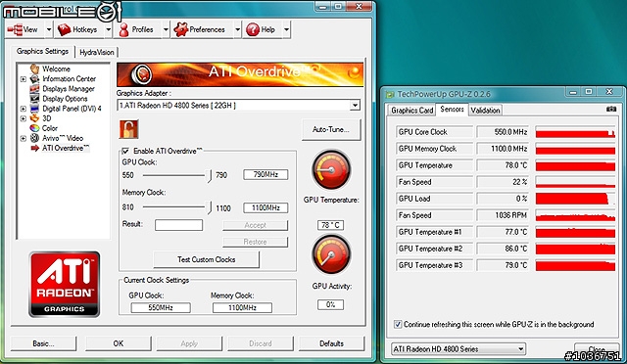Open the Profiles dropdown arrow
Viewport: 627px width, 364px height.
tap(166, 29)
